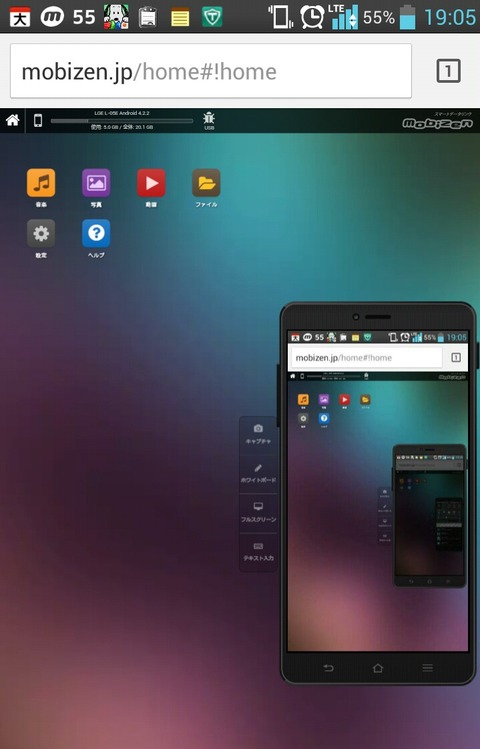The image size is (480, 749).
Task: Open the large orange Music (音楽) icon on main page
Action: tap(41, 182)
